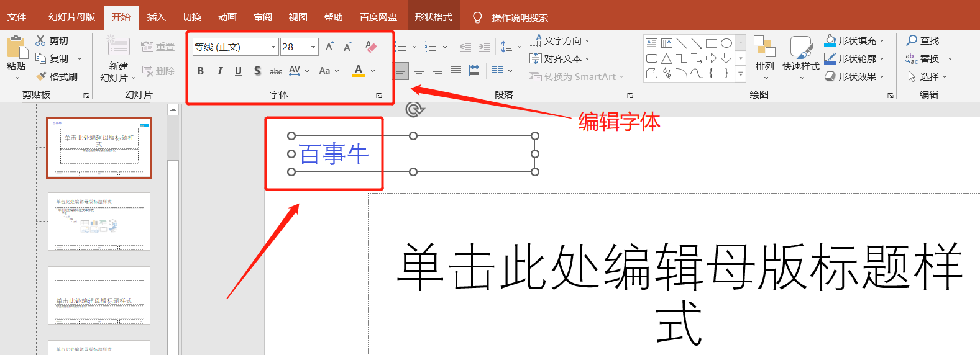This screenshot has height=355, width=980.
Task: Choose the oval shape in gallery
Action: 726,43
